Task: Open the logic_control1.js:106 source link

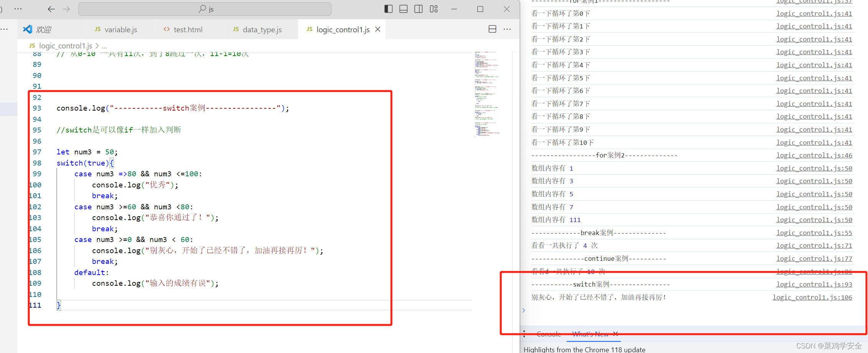Action: [x=812, y=297]
